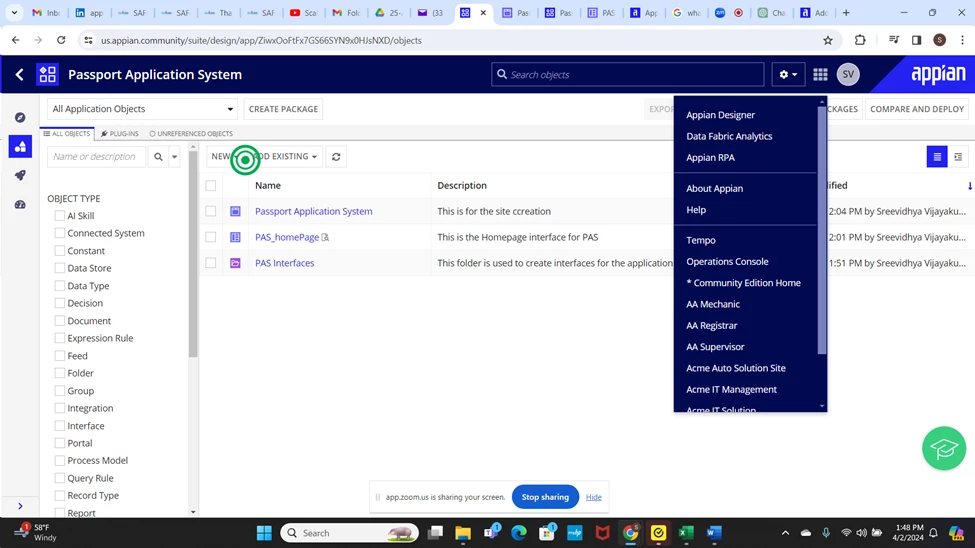Click the object type filter scrollbar

[193, 255]
